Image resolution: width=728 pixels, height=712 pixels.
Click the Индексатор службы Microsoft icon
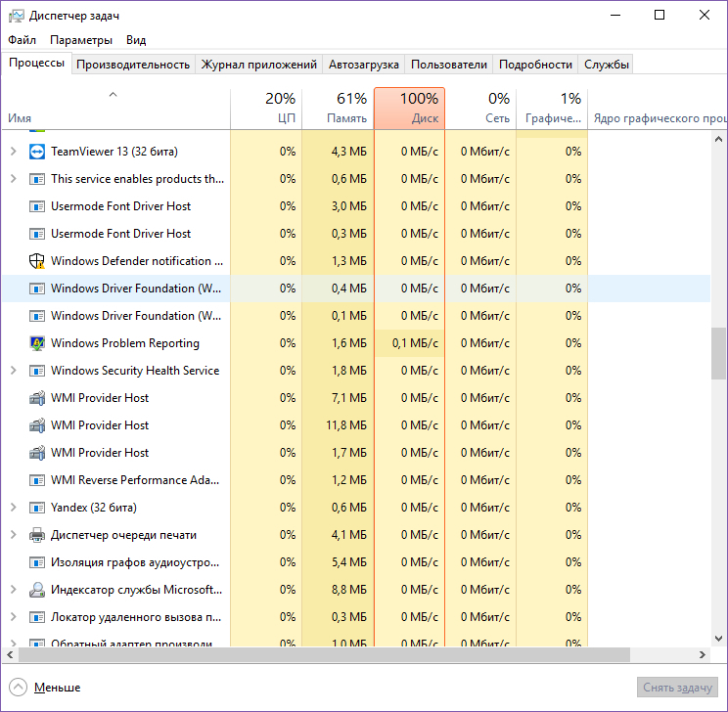[x=37, y=590]
